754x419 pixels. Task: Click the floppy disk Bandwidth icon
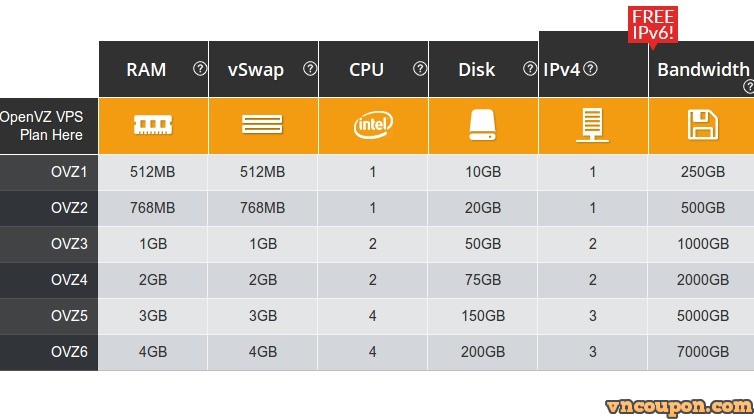[703, 125]
